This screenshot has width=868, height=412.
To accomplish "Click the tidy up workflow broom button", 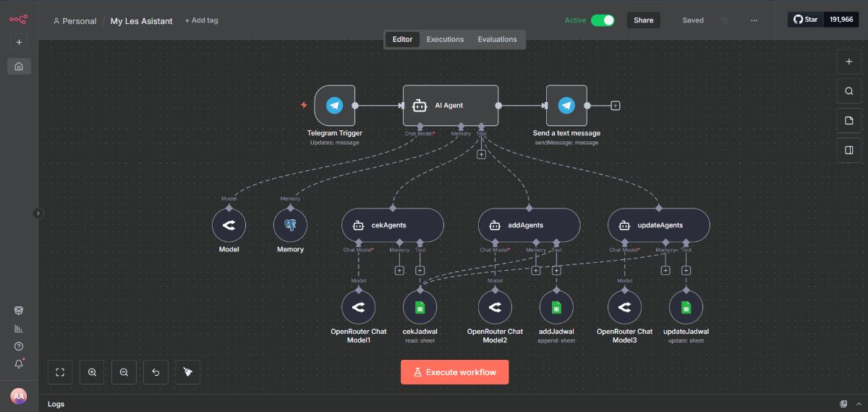I will coord(187,372).
